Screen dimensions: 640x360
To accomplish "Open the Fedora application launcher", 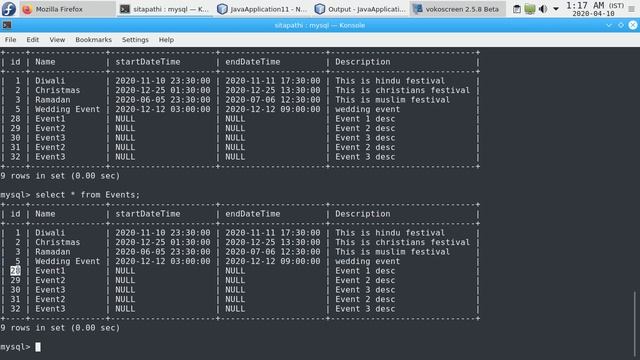I will (x=9, y=9).
